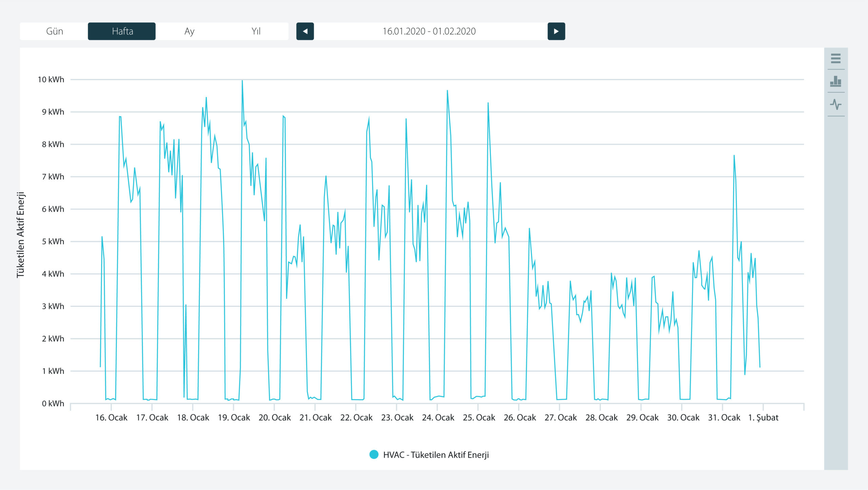The image size is (868, 490).
Task: Click the 28. Ocak date label
Action: [x=601, y=417]
